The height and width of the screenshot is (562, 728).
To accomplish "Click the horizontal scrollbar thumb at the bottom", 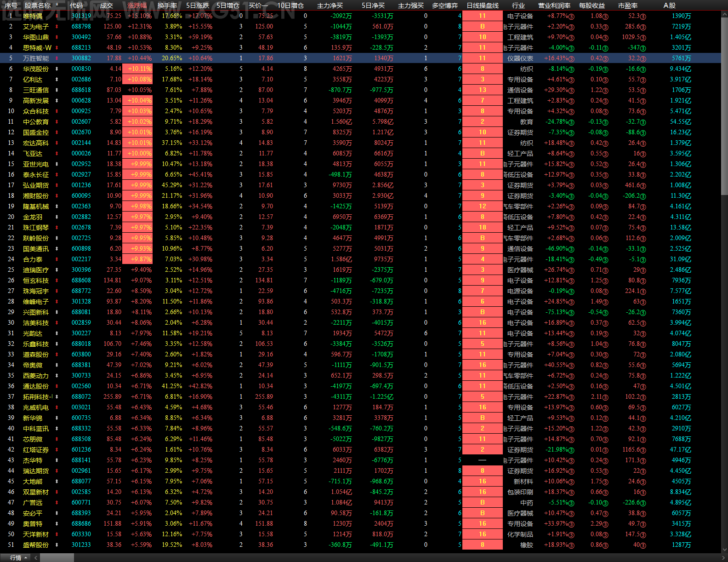I will (x=57, y=557).
